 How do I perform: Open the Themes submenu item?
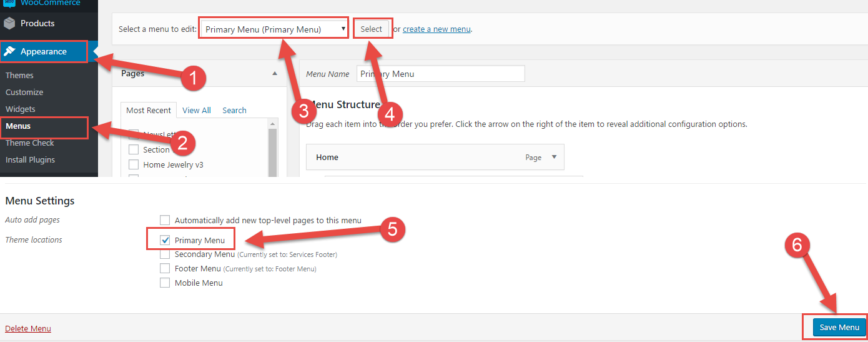point(19,75)
